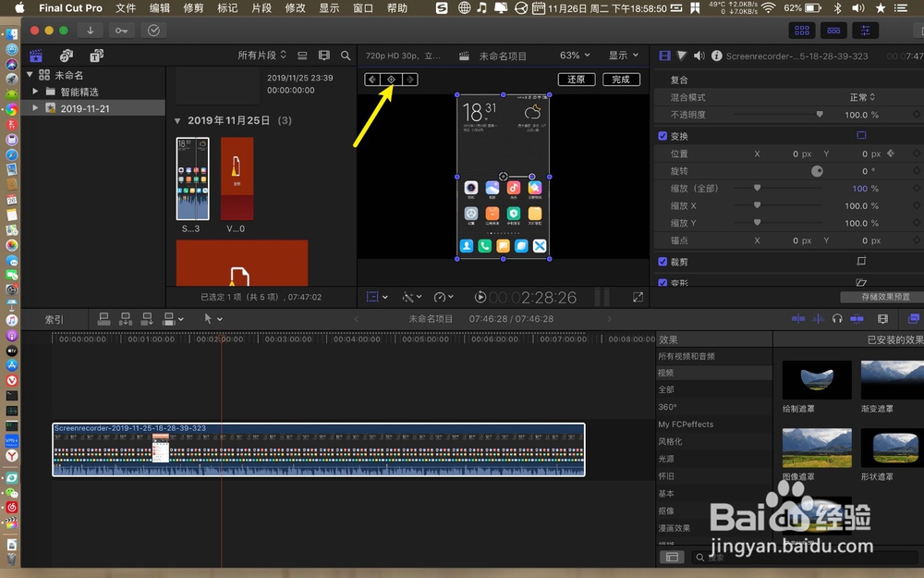
Task: Expand the 智能精选 folder
Action: pyautogui.click(x=35, y=92)
